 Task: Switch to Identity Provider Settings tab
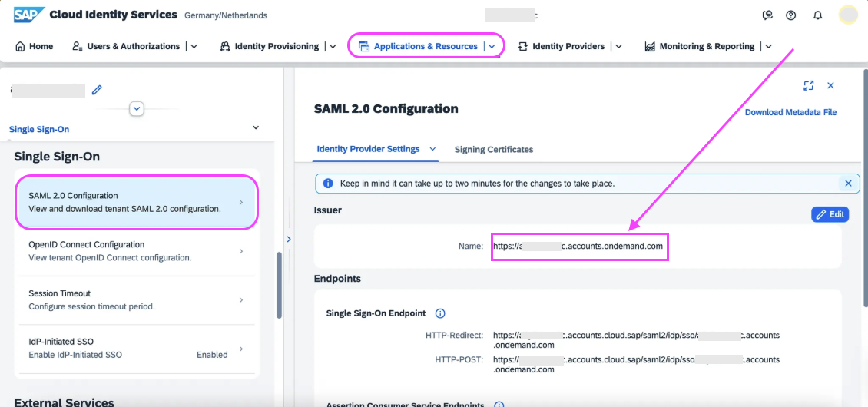click(x=368, y=149)
